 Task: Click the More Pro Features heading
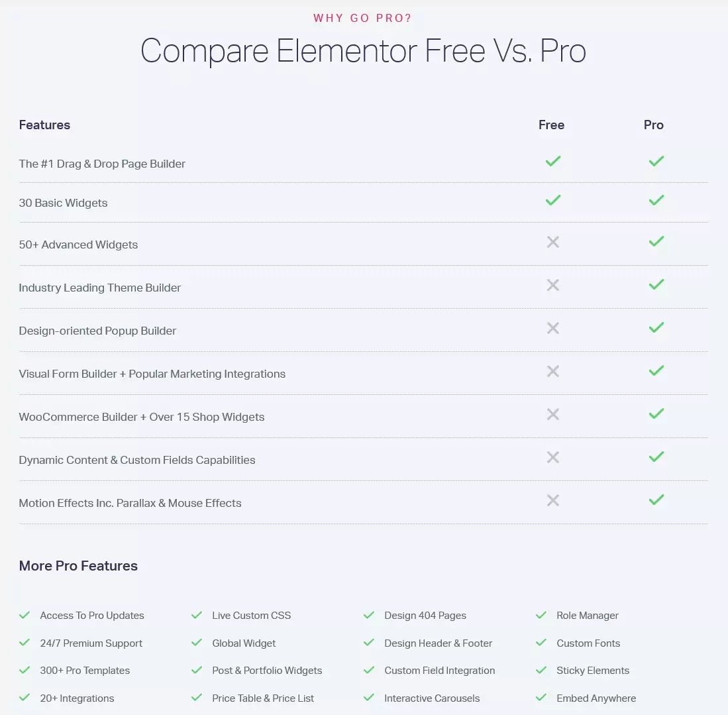[78, 566]
